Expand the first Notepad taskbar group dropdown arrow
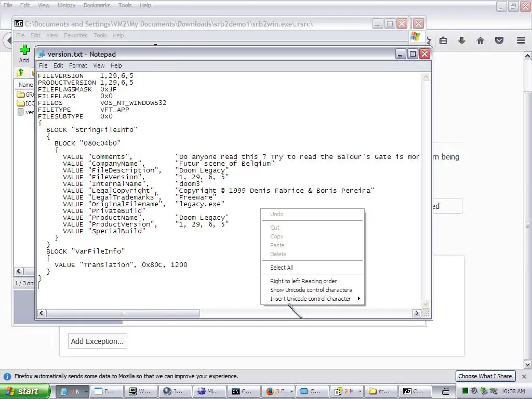 click(x=87, y=391)
